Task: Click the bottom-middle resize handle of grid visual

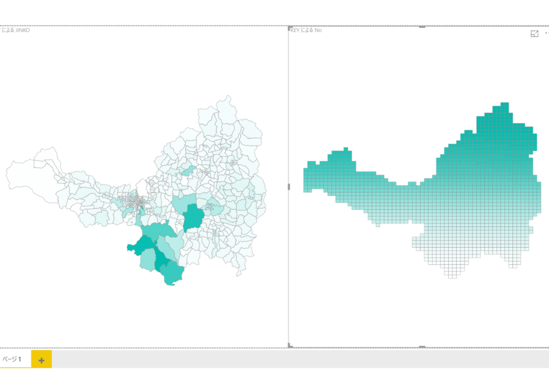Action: pos(422,346)
